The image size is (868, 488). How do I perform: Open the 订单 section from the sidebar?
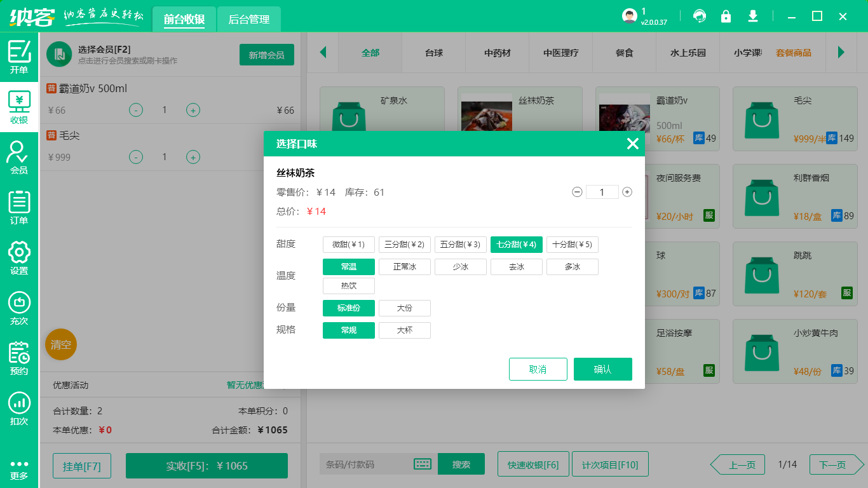(x=19, y=207)
